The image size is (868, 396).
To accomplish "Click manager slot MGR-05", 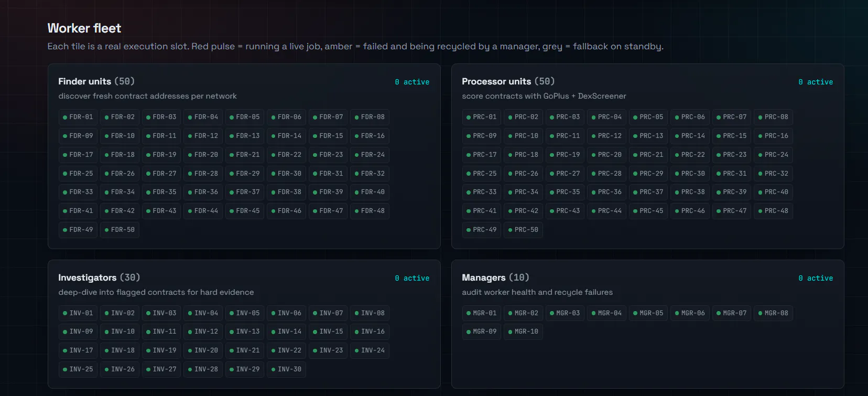I will coord(648,313).
